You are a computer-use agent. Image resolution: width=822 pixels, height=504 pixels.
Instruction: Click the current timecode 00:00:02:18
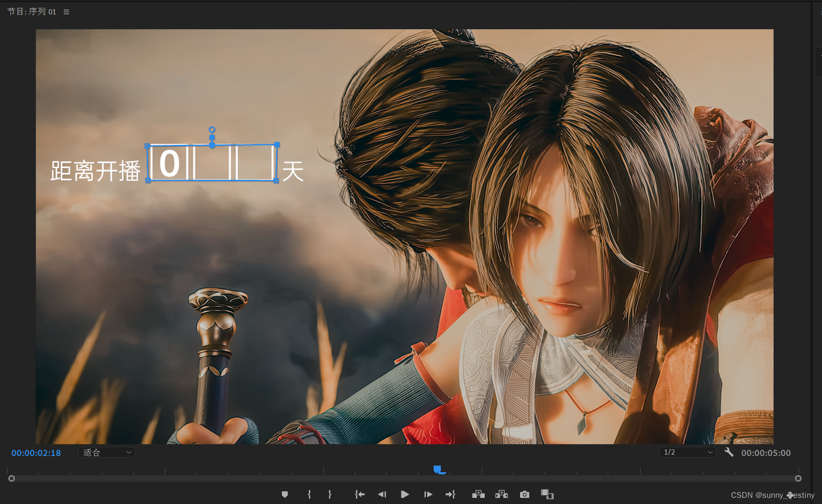tap(36, 453)
